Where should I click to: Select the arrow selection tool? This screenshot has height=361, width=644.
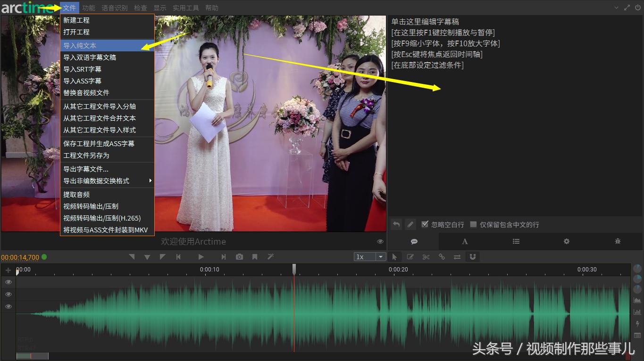tap(395, 257)
